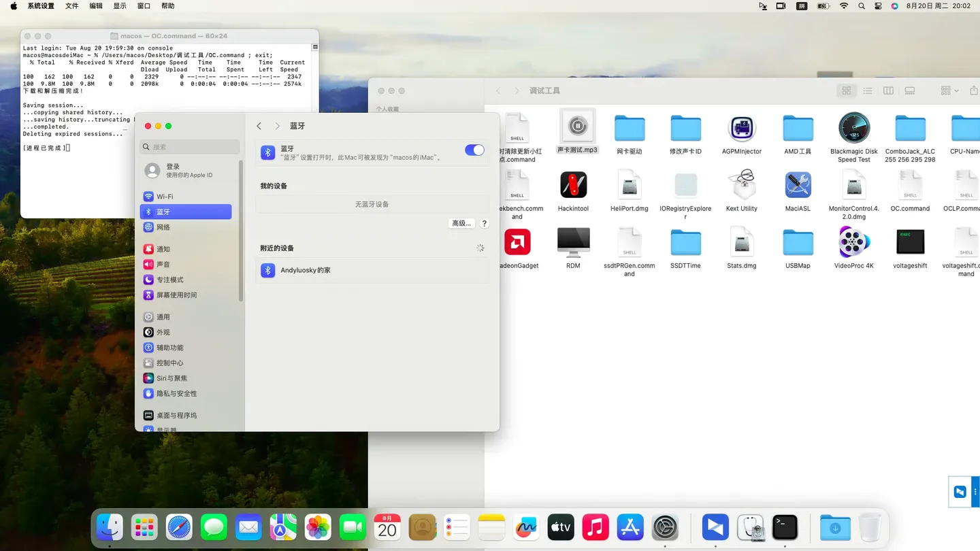Open Hackintool app icon
Screen dimensions: 980x551
[573, 185]
